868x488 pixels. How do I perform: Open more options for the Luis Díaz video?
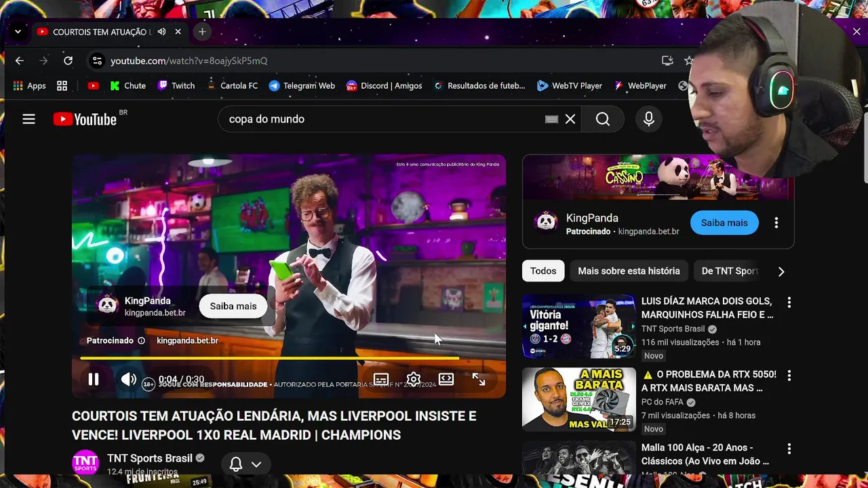[x=789, y=302]
